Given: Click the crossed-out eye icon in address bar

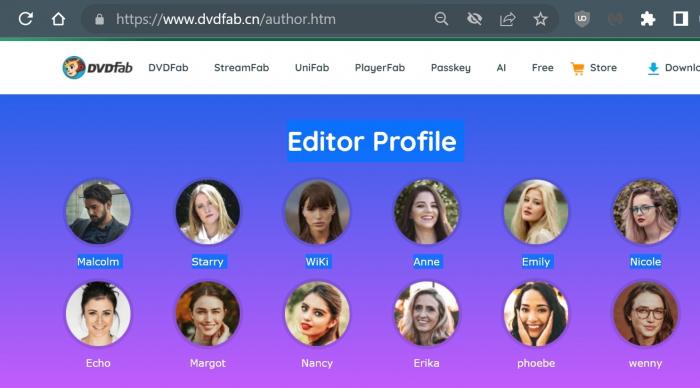Looking at the screenshot, I should 474,19.
